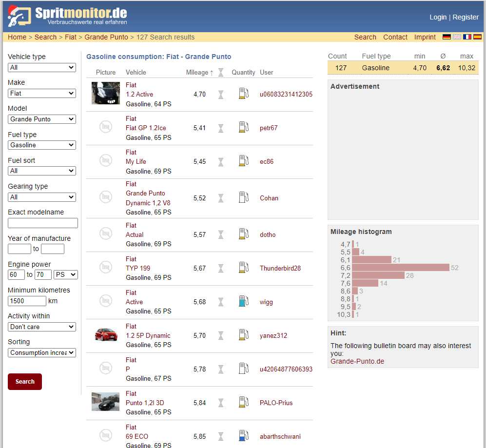Click the 7,2 histogram bar with 28
Screen dimensions: 486x448
[378, 275]
